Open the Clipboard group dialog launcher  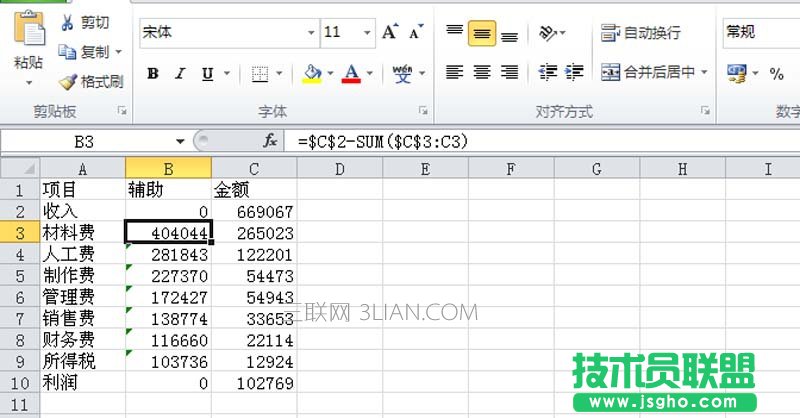[122, 110]
